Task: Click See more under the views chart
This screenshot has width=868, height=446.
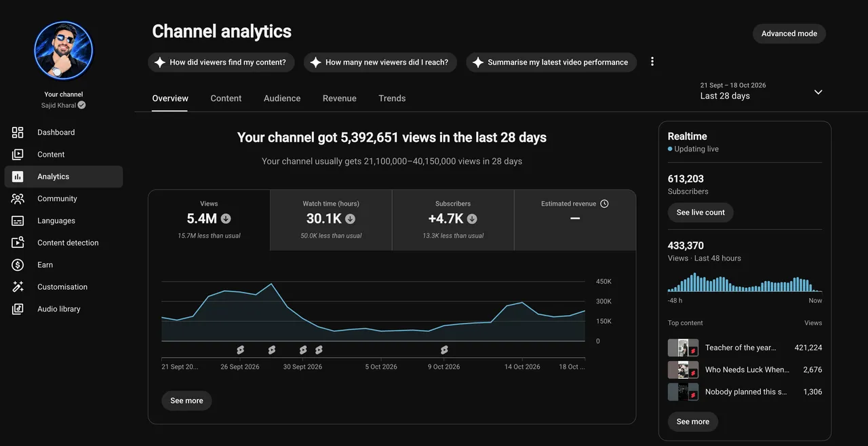Action: pos(186,401)
